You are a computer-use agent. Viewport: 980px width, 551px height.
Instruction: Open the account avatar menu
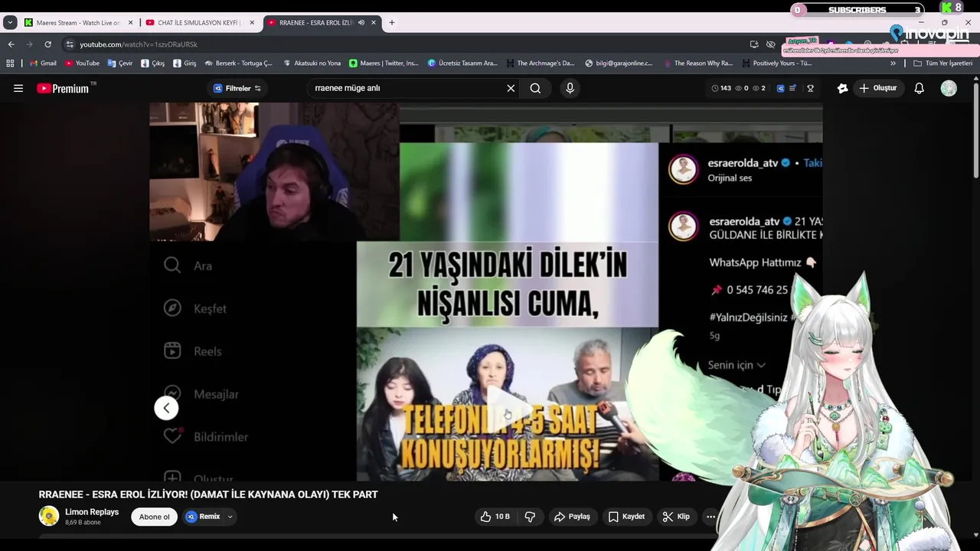tap(949, 88)
